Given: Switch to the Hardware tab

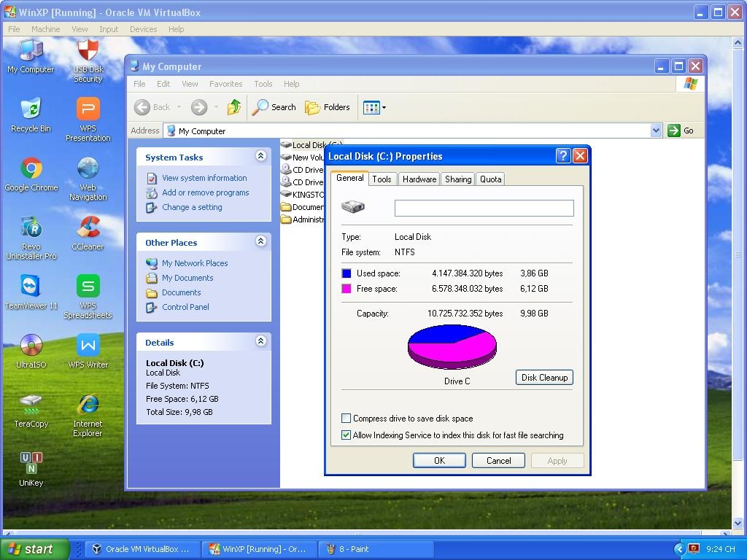Looking at the screenshot, I should click(x=419, y=179).
